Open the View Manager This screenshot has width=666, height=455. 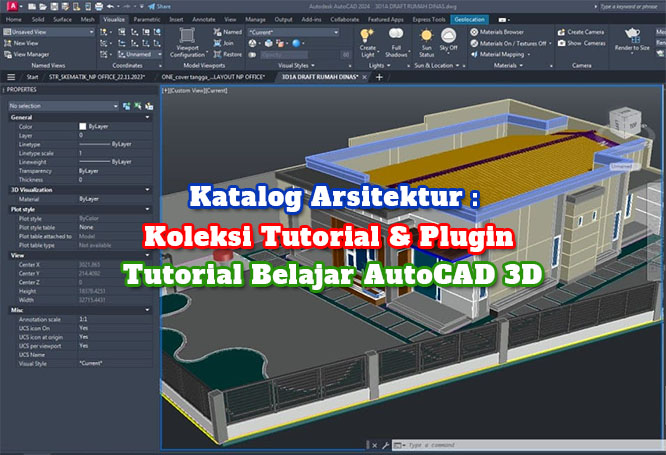[x=26, y=54]
